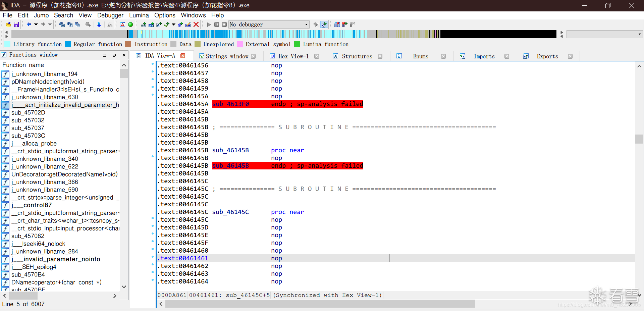
Task: Click the last toolbar icon with the X
Action: (x=353, y=24)
